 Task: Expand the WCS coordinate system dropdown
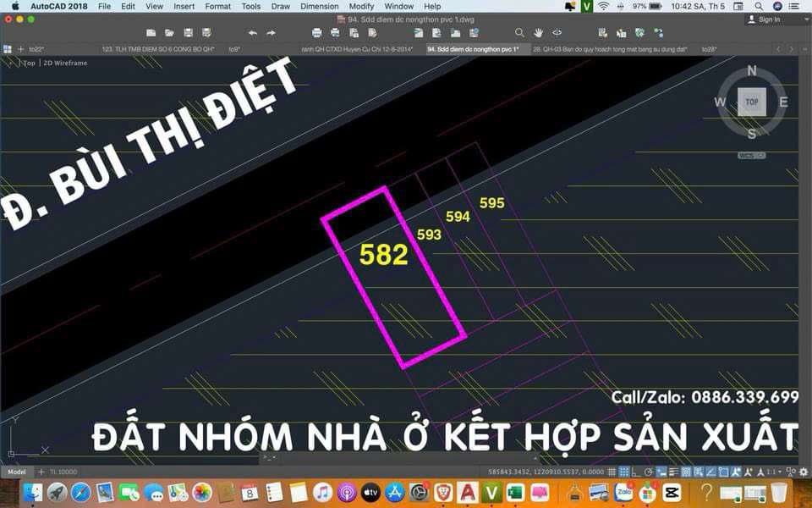tap(752, 156)
